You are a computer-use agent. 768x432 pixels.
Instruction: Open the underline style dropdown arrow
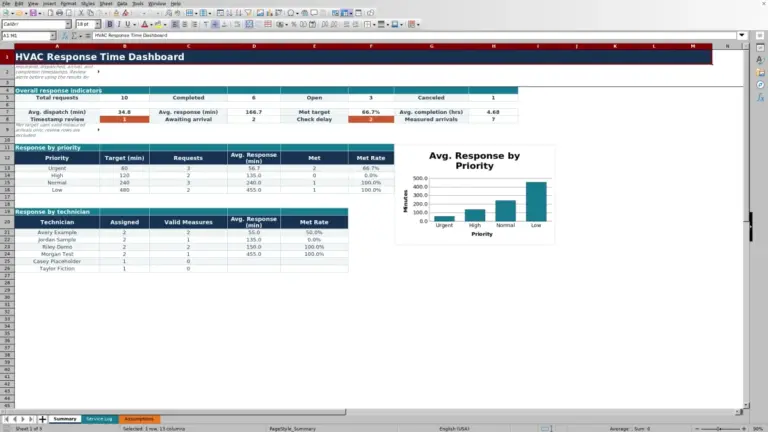[x=134, y=24]
